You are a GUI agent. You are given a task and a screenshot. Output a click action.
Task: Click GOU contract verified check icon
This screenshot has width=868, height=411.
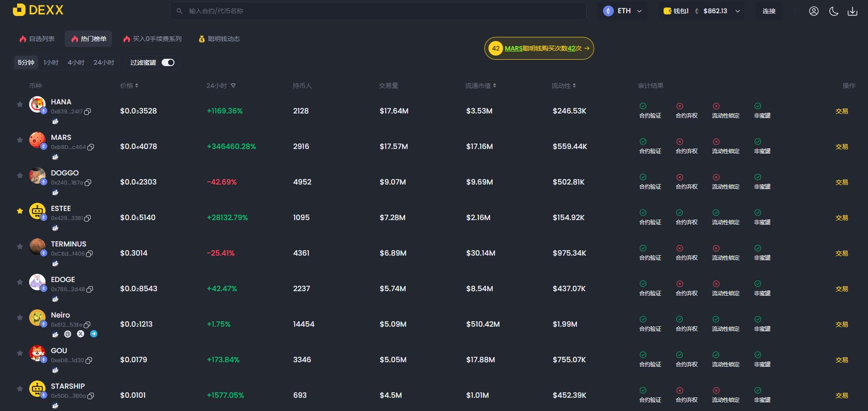(643, 355)
